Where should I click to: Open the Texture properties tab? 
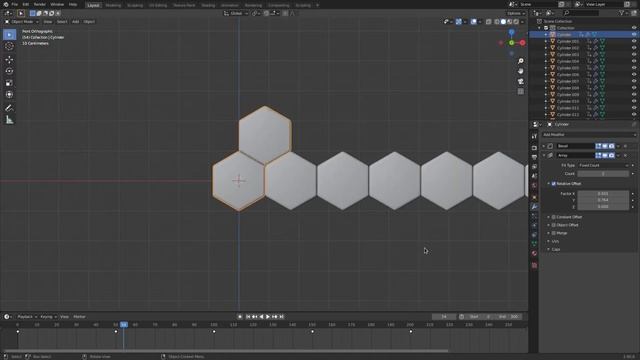tap(534, 265)
